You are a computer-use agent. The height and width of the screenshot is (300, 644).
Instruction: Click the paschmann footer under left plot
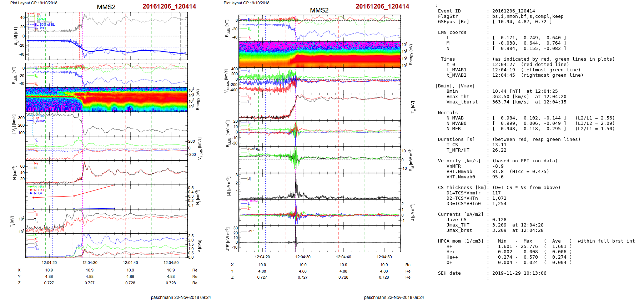pos(181,297)
